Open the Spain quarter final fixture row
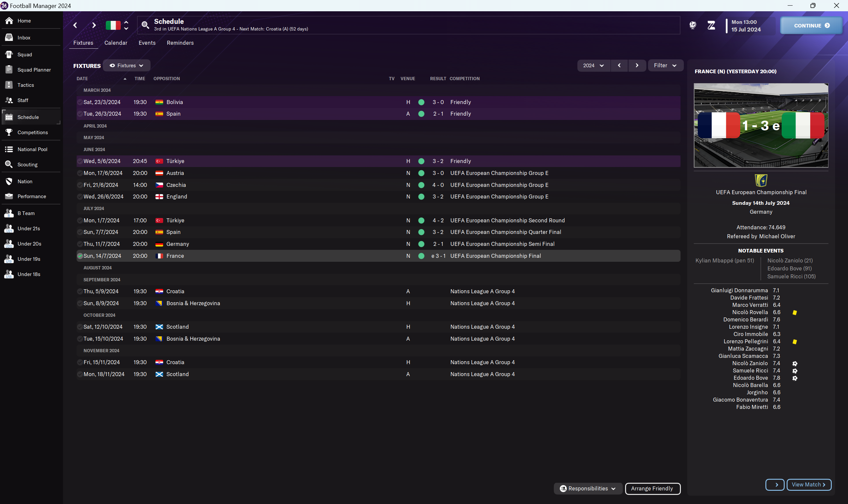Viewport: 848px width, 504px height. tap(378, 232)
